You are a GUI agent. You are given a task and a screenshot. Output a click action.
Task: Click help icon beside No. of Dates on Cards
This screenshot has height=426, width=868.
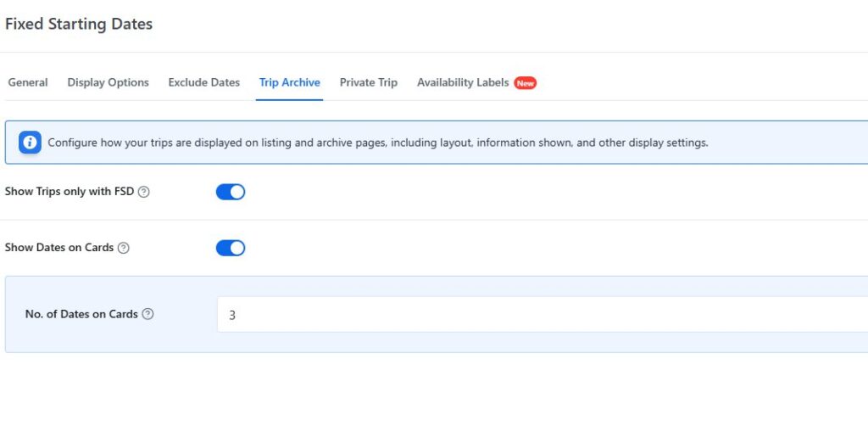[x=147, y=314]
